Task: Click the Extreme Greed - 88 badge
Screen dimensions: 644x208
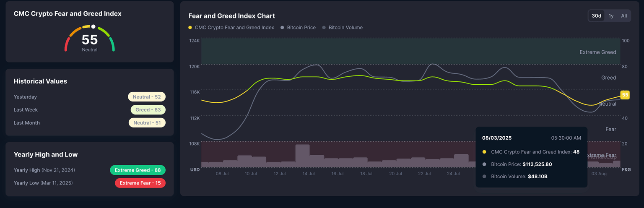Action: (x=138, y=170)
